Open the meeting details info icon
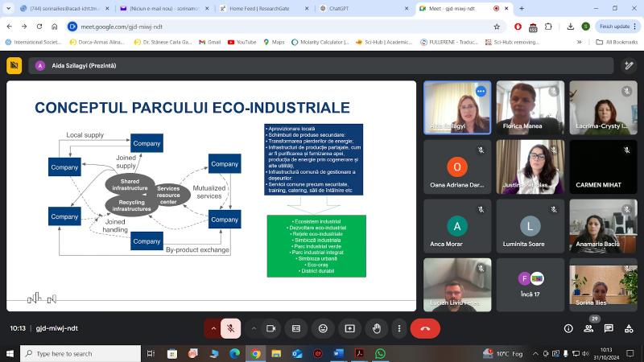 click(x=568, y=328)
